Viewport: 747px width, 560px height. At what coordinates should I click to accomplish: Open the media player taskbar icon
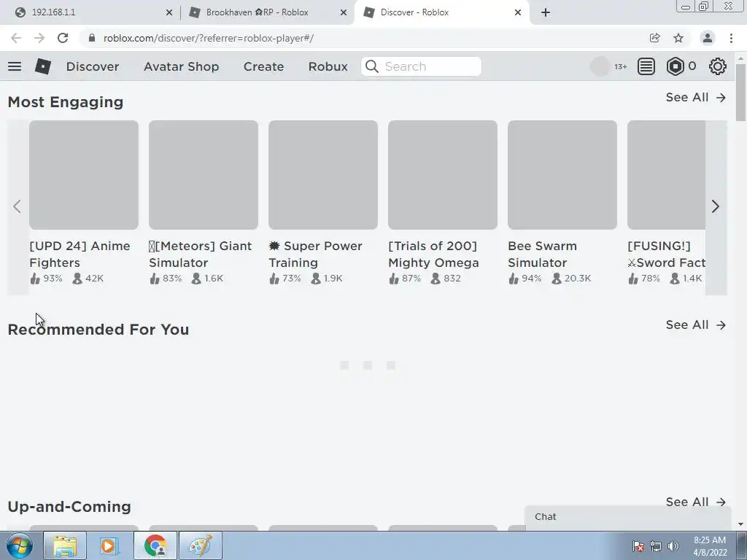point(109,545)
